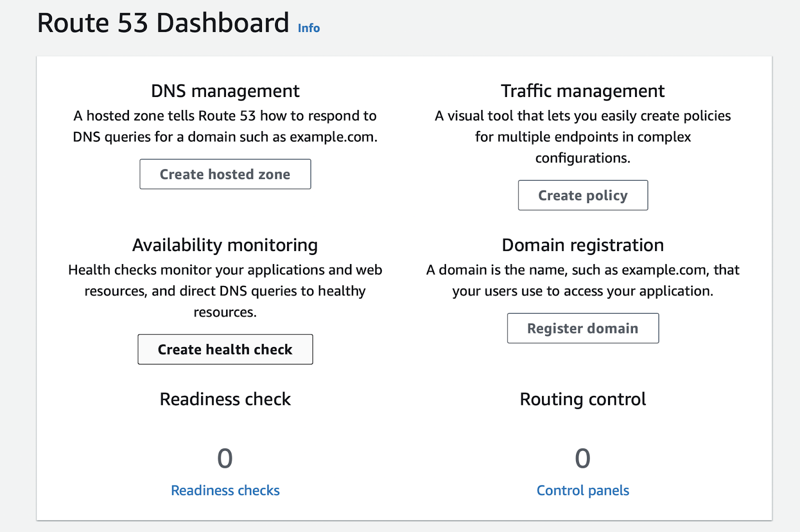The image size is (800, 532).
Task: Click the Readiness check section title
Action: (x=225, y=399)
